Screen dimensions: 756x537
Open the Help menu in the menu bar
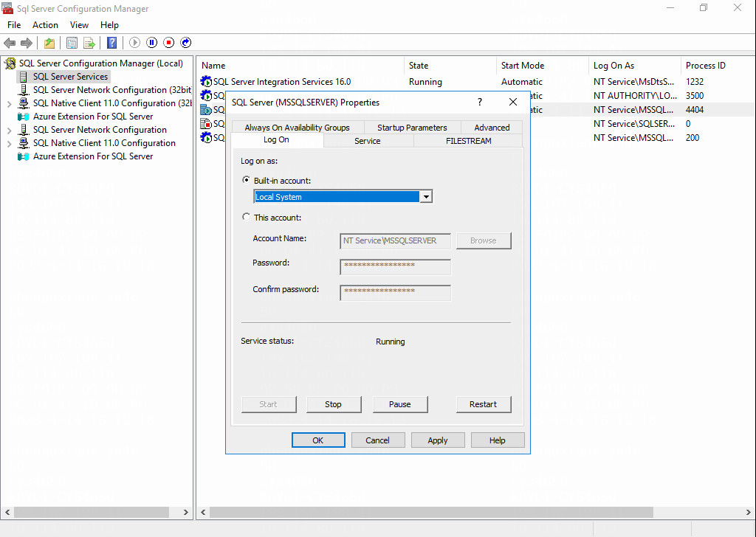109,25
